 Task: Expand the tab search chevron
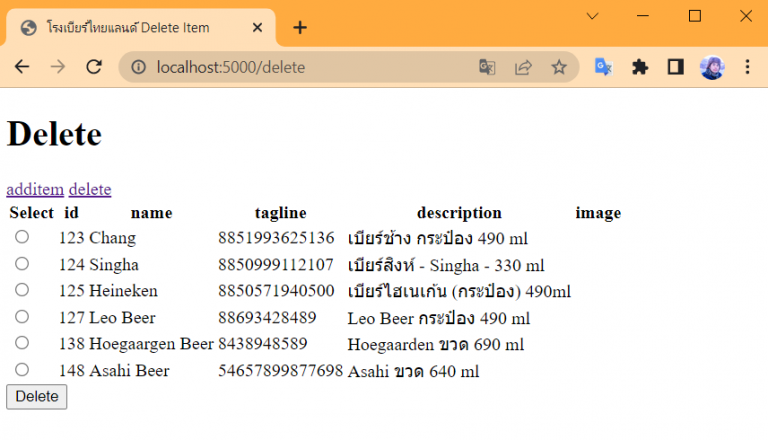[592, 16]
